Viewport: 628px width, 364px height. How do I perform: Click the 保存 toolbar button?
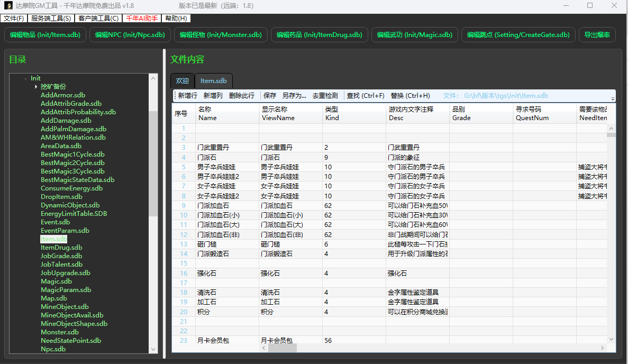pyautogui.click(x=270, y=96)
